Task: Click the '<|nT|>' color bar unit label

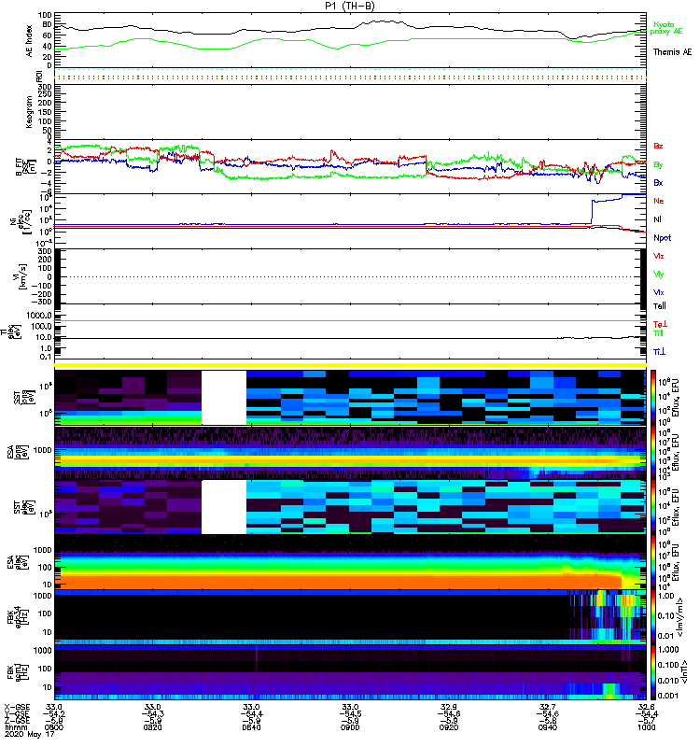Action: pyautogui.click(x=684, y=671)
